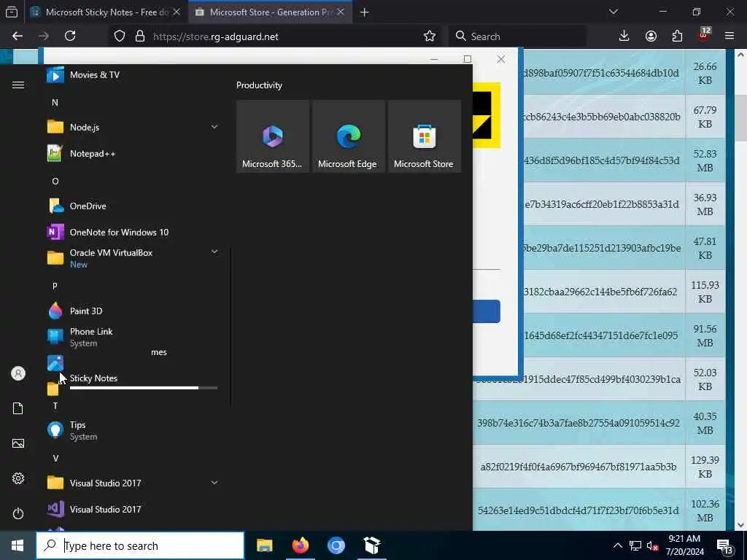Go back in Firefox
Image resolution: width=747 pixels, height=560 pixels.
point(18,36)
